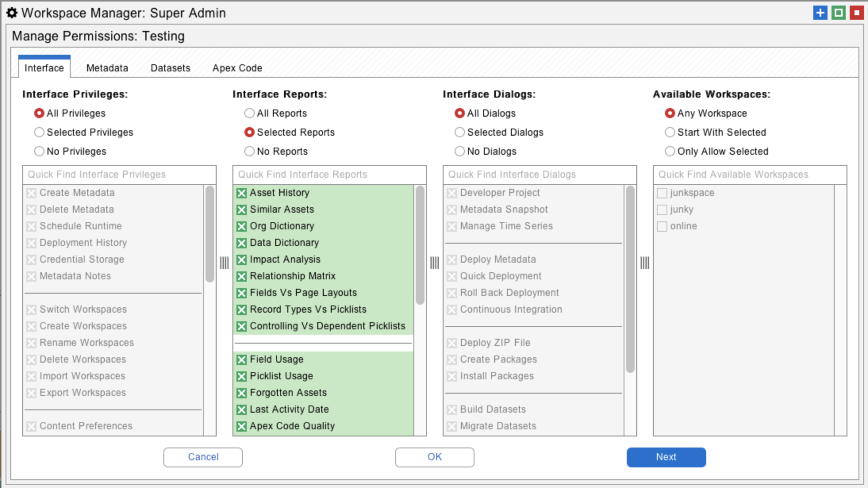Uncheck the Record Types Vs Picklists checkbox

241,310
